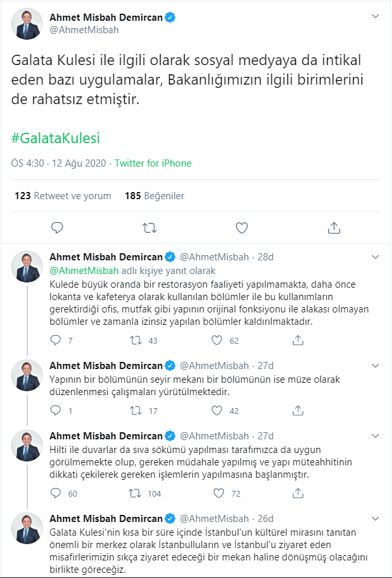Expand options chevron on the 26d reply
392x578 pixels.
point(375,518)
